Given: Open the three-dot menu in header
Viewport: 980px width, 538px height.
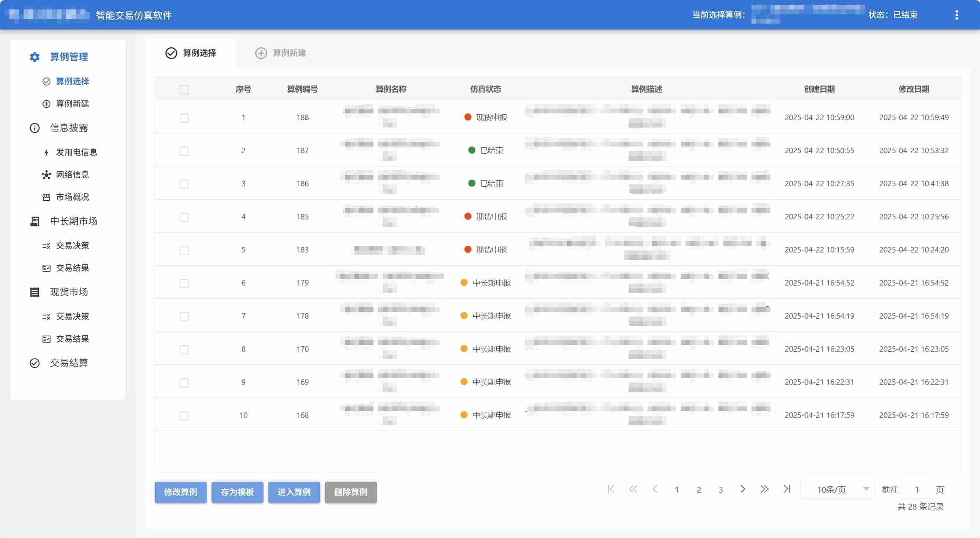Looking at the screenshot, I should 956,15.
